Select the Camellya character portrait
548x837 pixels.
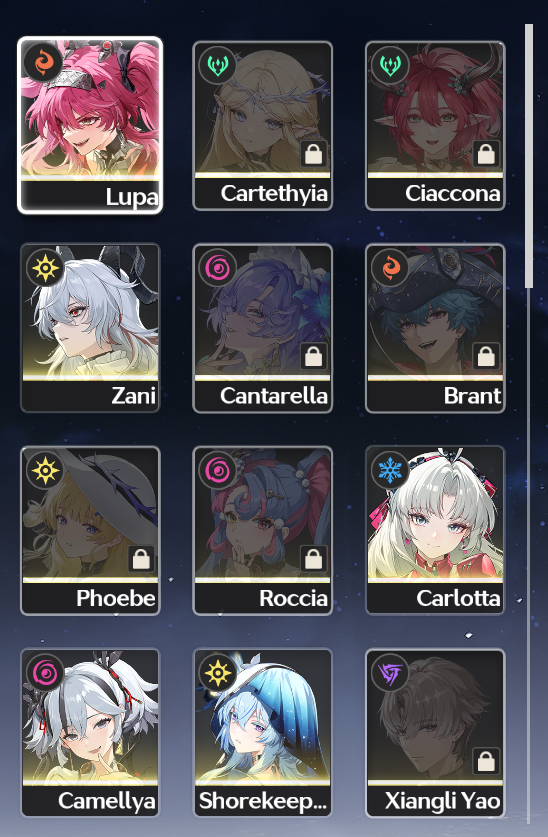tap(90, 732)
